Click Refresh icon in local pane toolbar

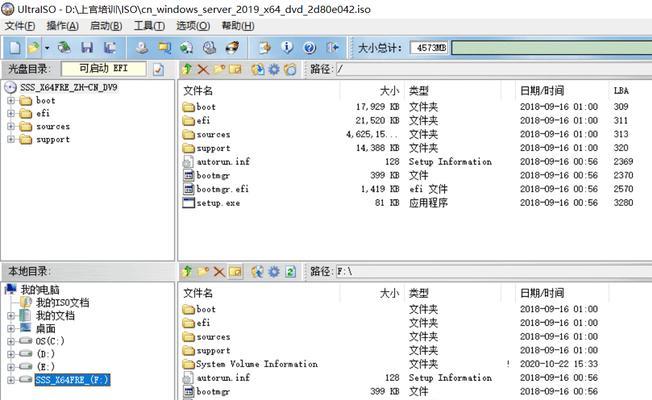[290, 272]
